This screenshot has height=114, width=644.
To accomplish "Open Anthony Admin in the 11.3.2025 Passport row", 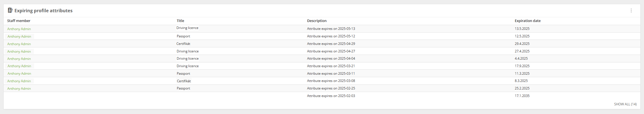I will (x=19, y=74).
